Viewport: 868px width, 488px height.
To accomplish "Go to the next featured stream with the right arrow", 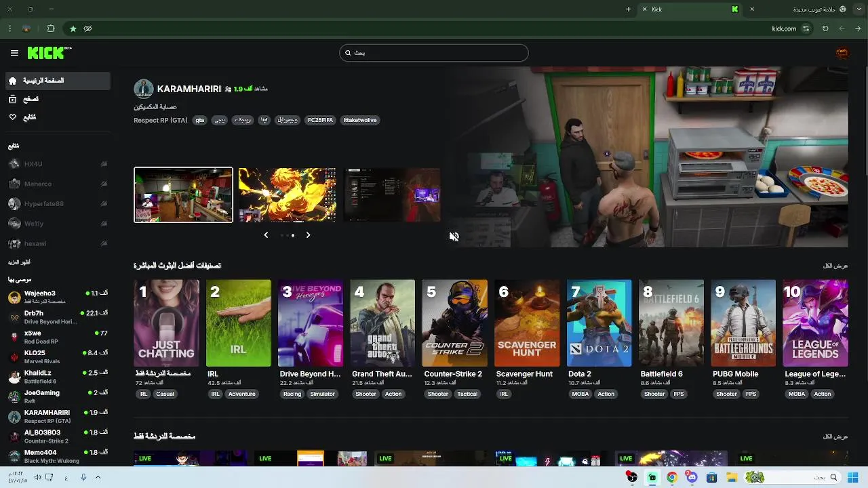I will coord(308,235).
